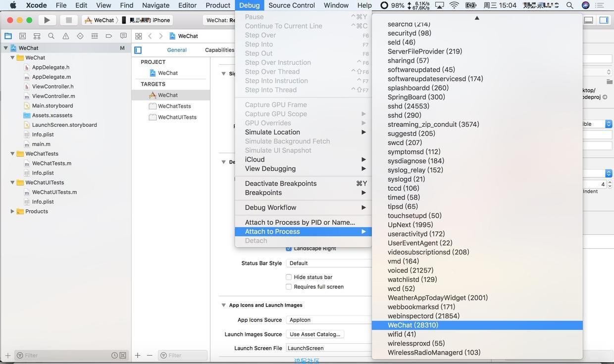Go forward with the right arrow
Screen dimensions: 614x364
tap(161, 36)
